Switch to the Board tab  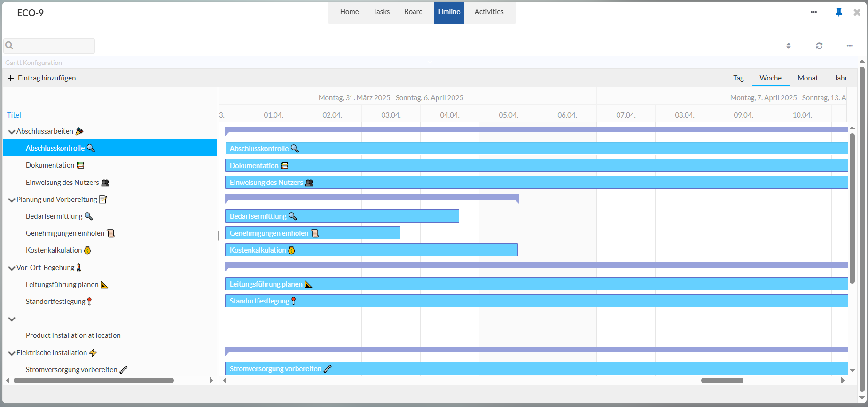413,12
